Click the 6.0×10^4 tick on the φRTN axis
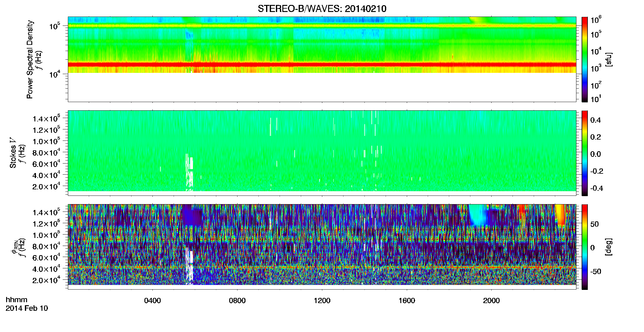The image size is (644, 332). coord(46,257)
